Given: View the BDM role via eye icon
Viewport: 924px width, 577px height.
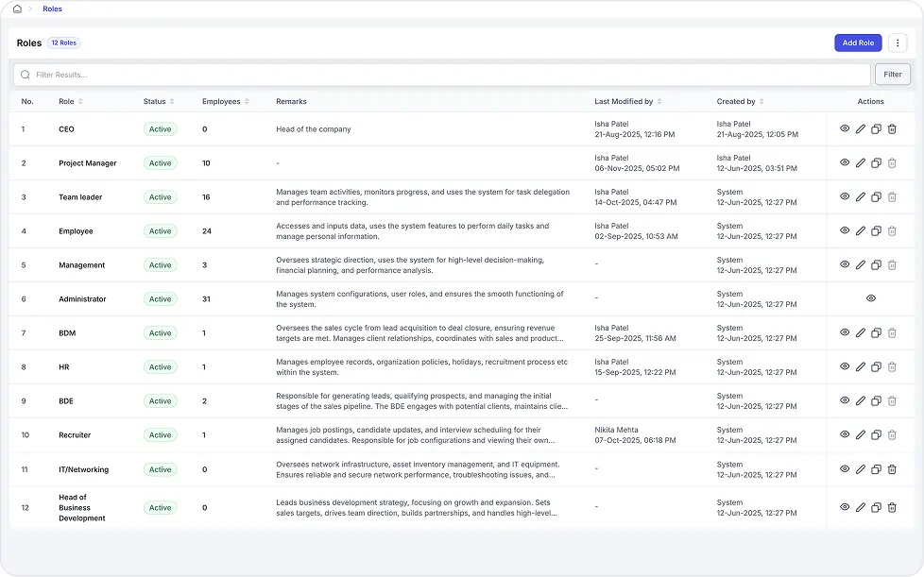Looking at the screenshot, I should [x=845, y=333].
